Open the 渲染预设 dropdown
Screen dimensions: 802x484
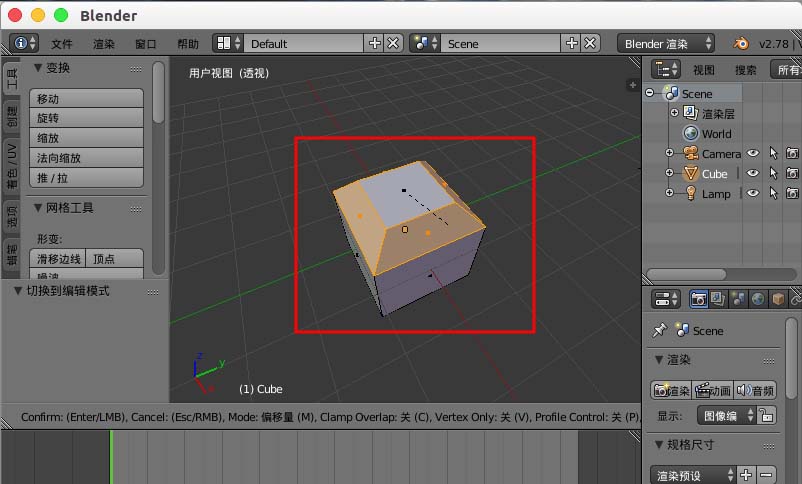click(693, 475)
